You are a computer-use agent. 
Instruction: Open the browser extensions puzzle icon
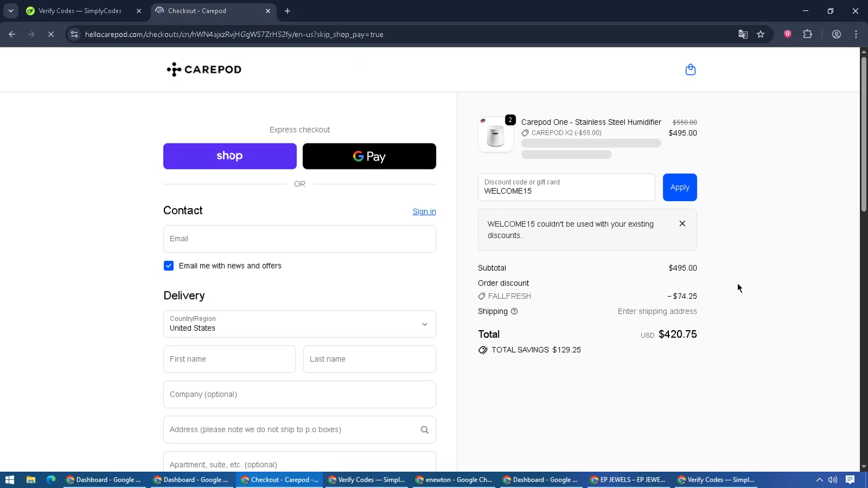(x=808, y=34)
